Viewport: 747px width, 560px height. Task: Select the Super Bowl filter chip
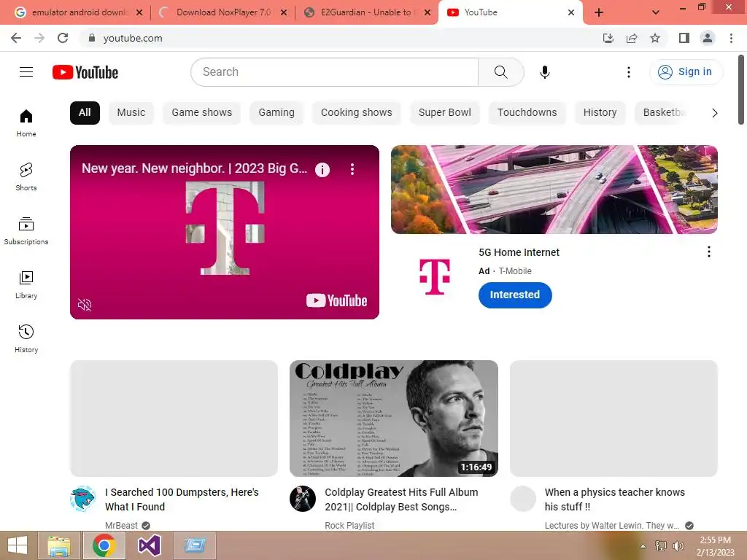[x=444, y=113]
